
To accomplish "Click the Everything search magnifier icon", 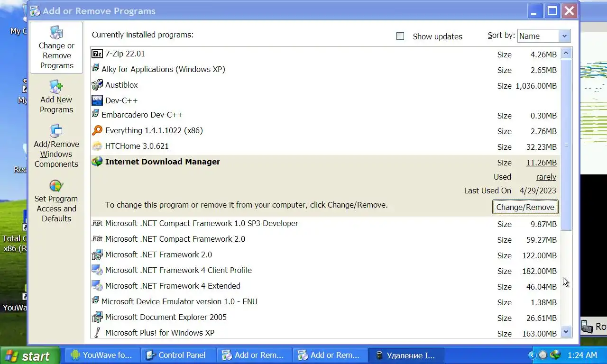I will coord(97,130).
